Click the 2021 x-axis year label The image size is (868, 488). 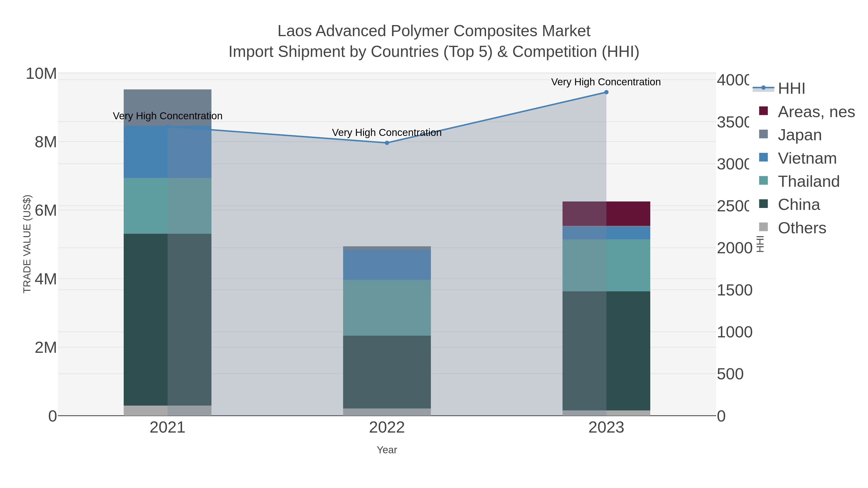click(x=168, y=428)
